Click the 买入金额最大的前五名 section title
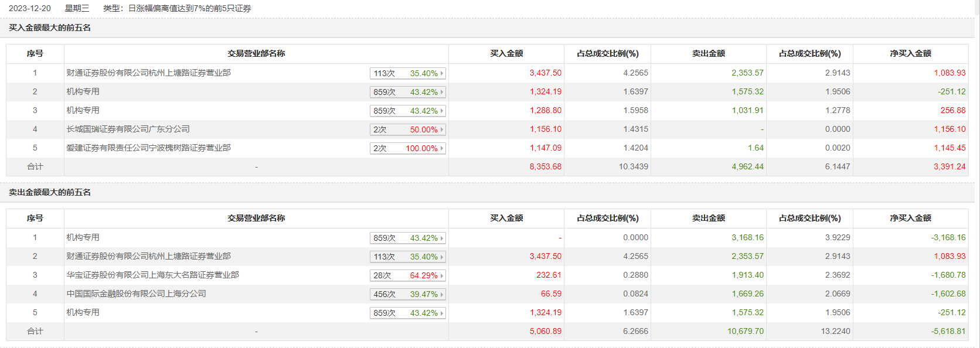Image resolution: width=980 pixels, height=348 pixels. tap(50, 28)
